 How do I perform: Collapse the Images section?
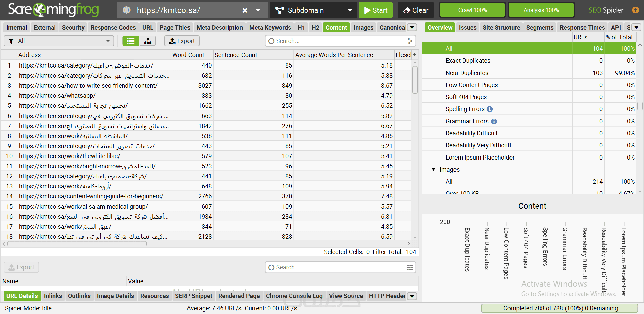(433, 170)
